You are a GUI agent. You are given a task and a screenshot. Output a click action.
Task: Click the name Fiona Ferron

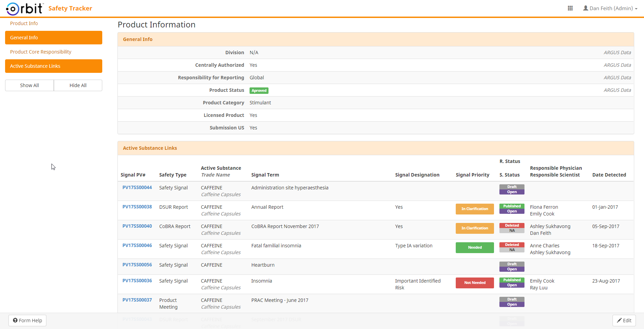pyautogui.click(x=544, y=207)
